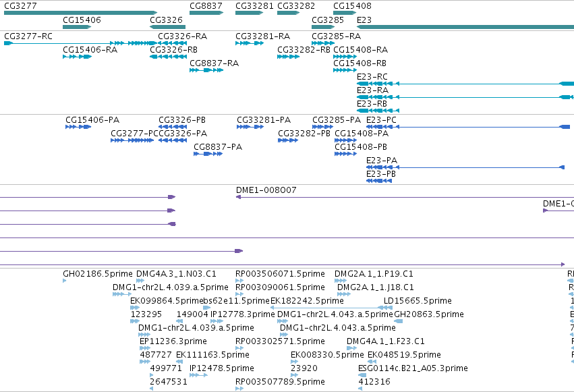Select the EK099864.5prime EST label
Screen dimensions: 574x392
coord(167,301)
